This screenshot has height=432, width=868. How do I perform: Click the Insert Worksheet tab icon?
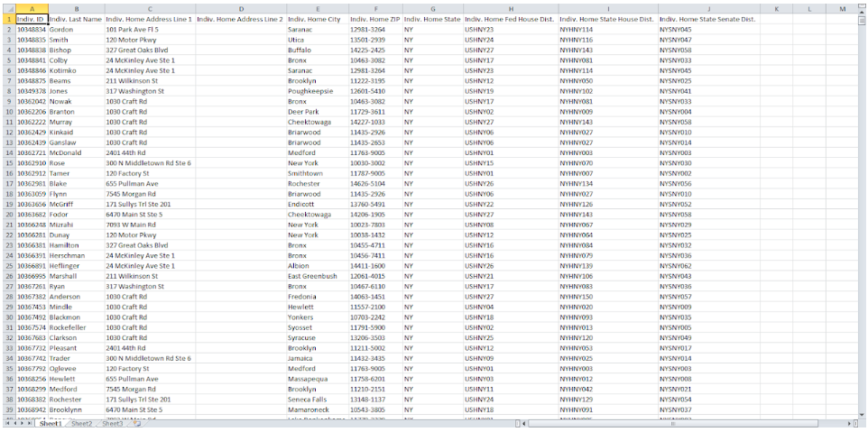pos(136,423)
